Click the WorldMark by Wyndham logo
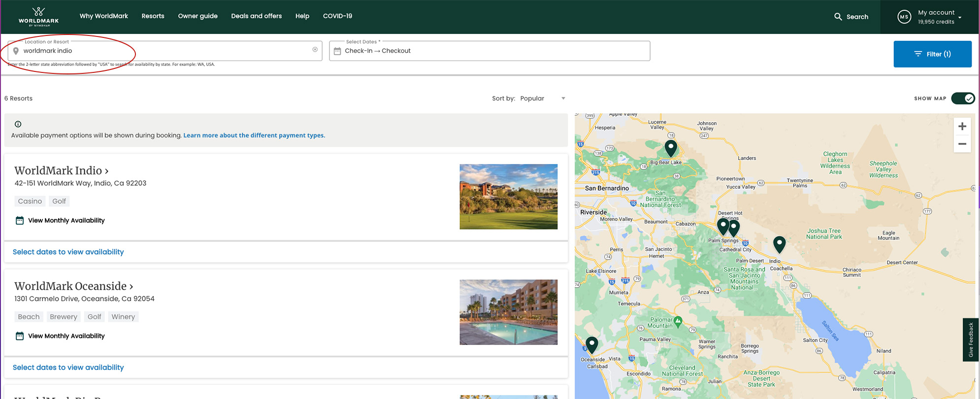Image resolution: width=980 pixels, height=399 pixels. coord(38,17)
